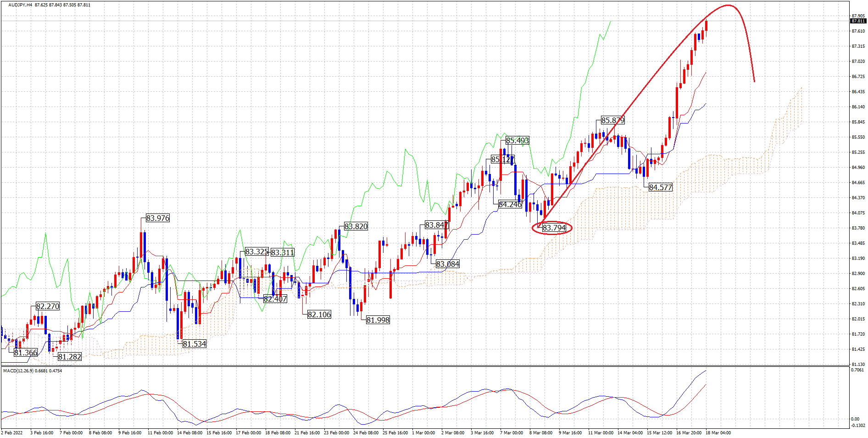
Task: Click the red-circled 83.794 price label
Action: point(554,228)
